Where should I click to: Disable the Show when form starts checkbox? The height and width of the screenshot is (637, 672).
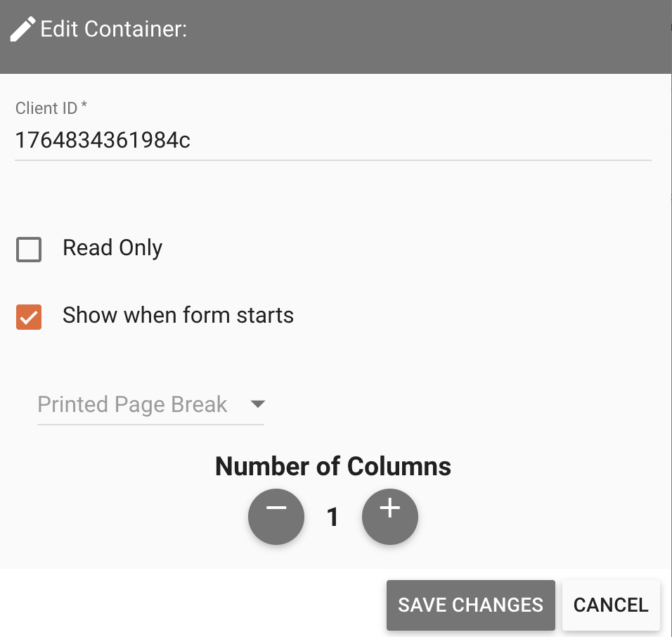tap(29, 317)
